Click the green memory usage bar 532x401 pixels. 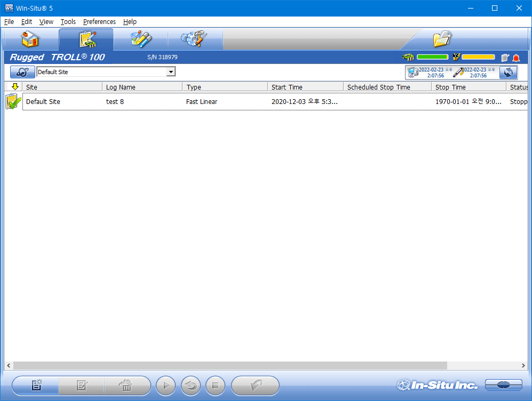[x=433, y=57]
